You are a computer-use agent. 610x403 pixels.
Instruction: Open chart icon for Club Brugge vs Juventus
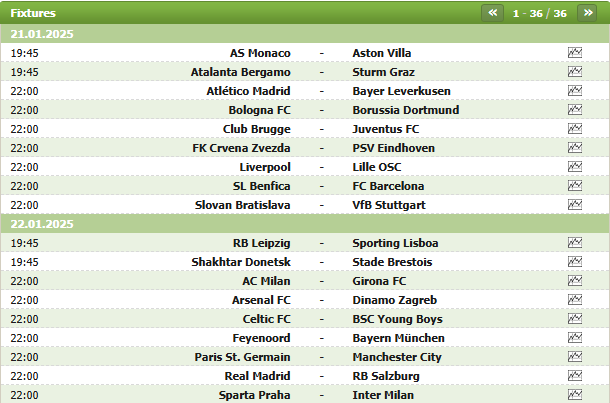575,129
